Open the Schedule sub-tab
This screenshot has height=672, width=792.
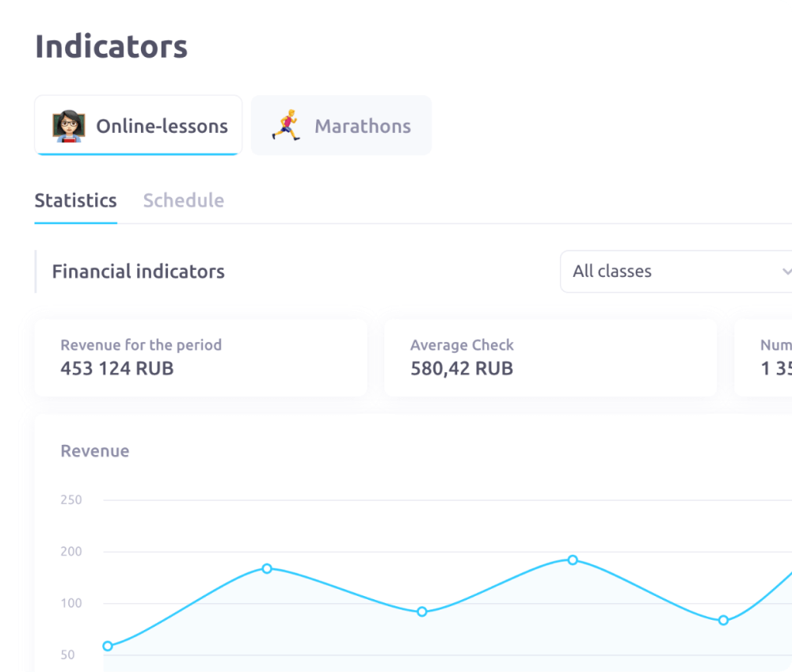[184, 200]
